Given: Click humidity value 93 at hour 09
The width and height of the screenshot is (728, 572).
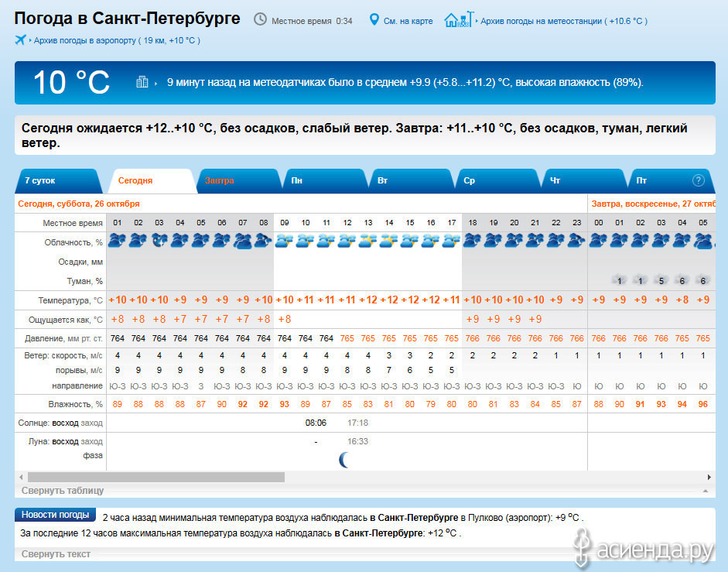Looking at the screenshot, I should [284, 404].
